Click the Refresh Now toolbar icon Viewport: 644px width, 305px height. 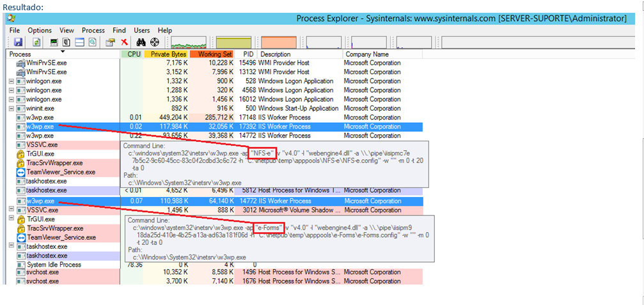[37, 42]
